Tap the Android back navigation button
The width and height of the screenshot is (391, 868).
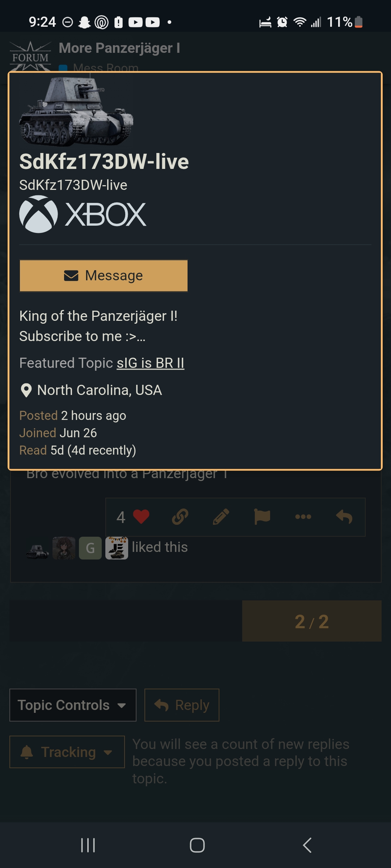[307, 845]
